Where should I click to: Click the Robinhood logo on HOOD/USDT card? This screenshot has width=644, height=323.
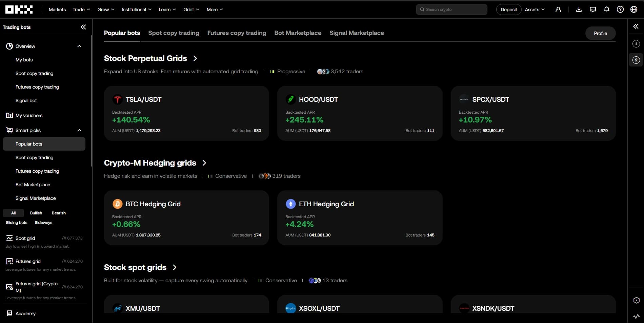point(290,99)
